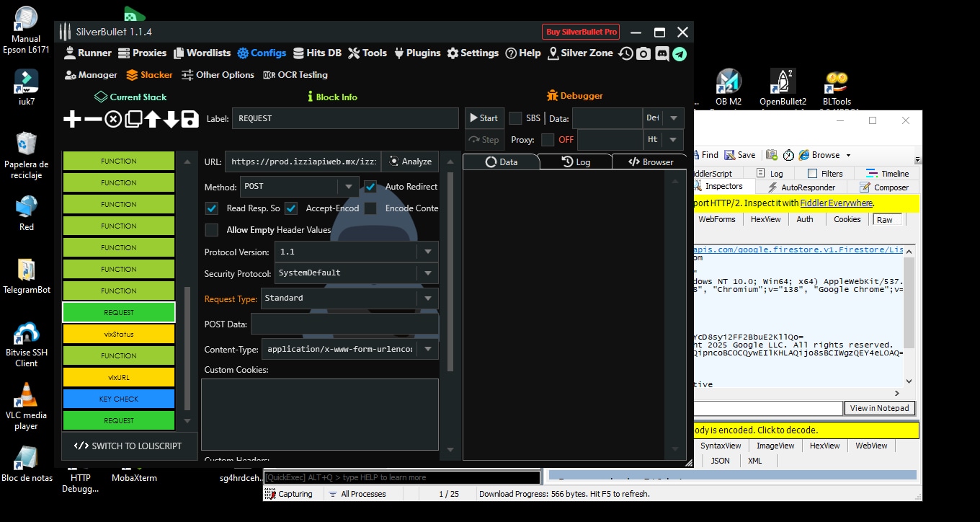
Task: Enable the Encode Content checkbox
Action: point(370,208)
